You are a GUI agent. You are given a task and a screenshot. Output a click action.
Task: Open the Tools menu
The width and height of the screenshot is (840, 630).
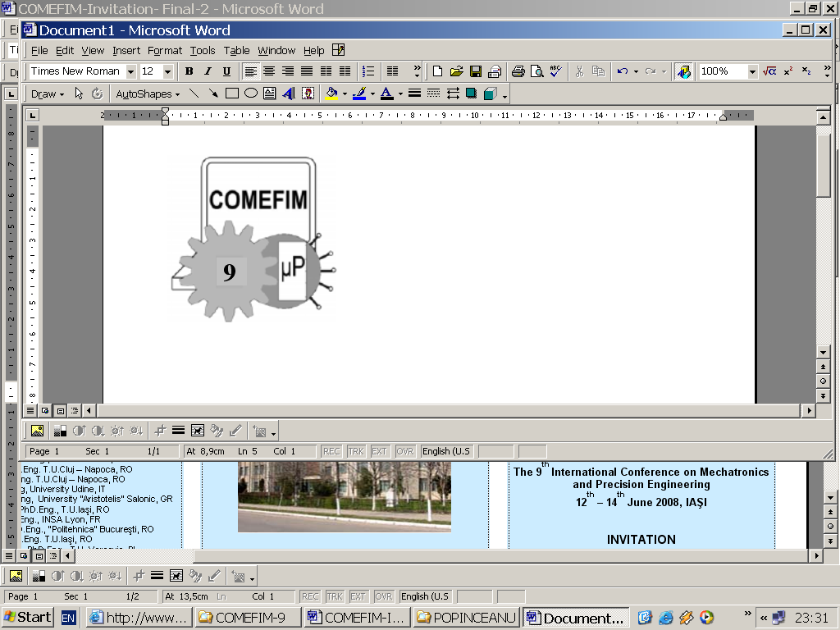(x=203, y=50)
